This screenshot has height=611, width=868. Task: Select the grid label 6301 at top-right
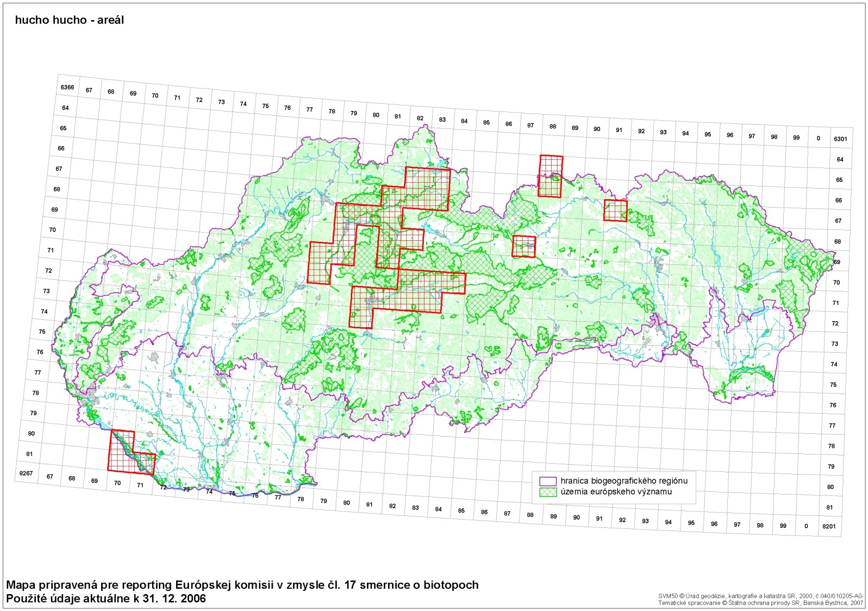pos(840,139)
